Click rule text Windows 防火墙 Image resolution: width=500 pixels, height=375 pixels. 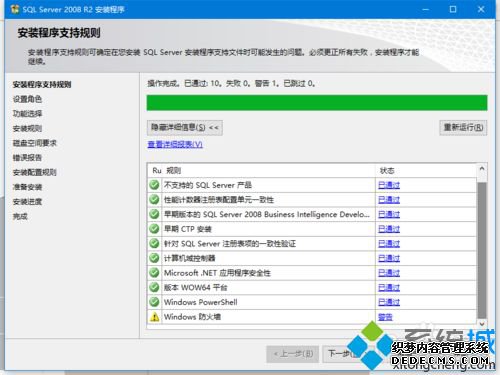[192, 317]
